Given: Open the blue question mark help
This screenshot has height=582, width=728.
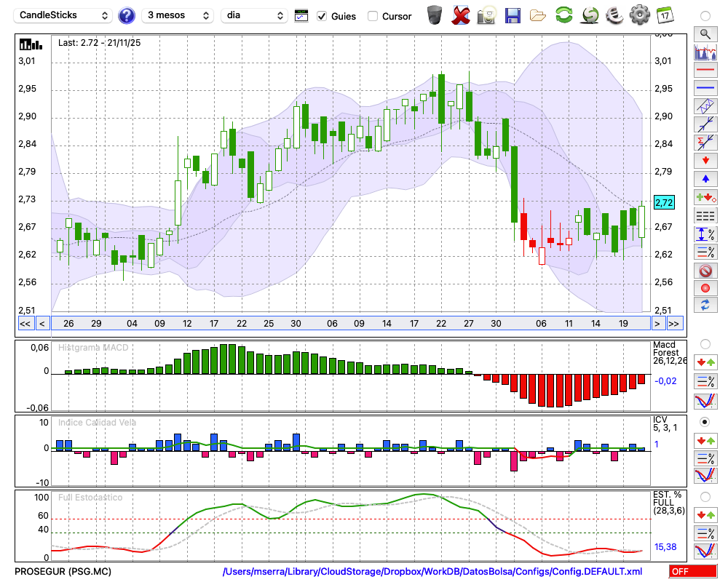Looking at the screenshot, I should click(x=127, y=15).
